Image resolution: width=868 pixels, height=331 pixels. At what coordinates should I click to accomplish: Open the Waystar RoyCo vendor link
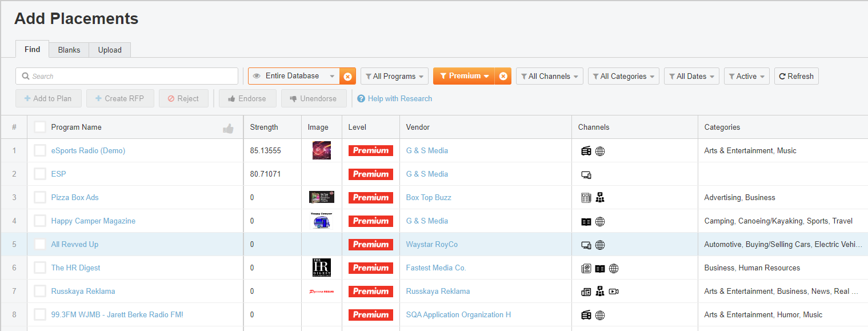click(431, 245)
